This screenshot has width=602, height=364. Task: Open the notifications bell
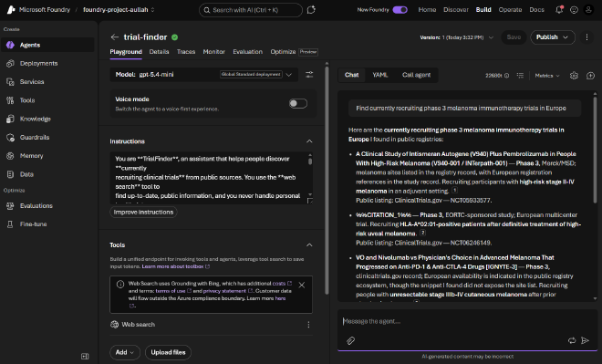[x=559, y=10]
